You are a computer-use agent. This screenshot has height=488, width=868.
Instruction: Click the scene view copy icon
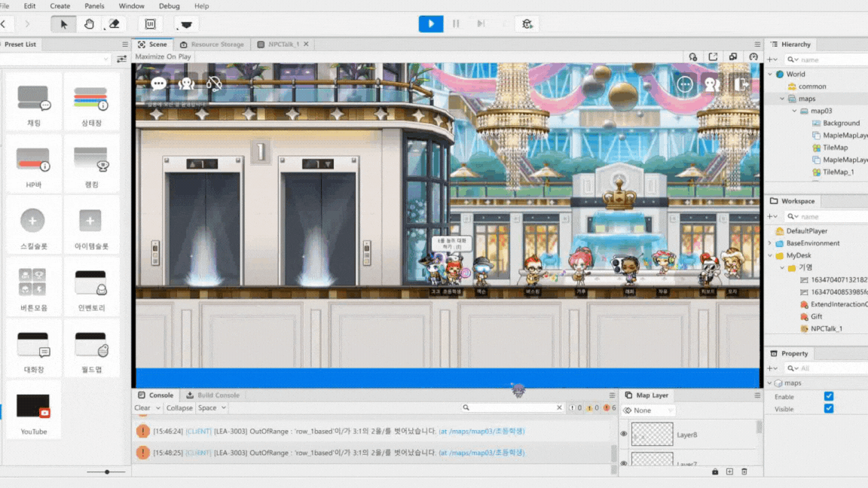[733, 57]
